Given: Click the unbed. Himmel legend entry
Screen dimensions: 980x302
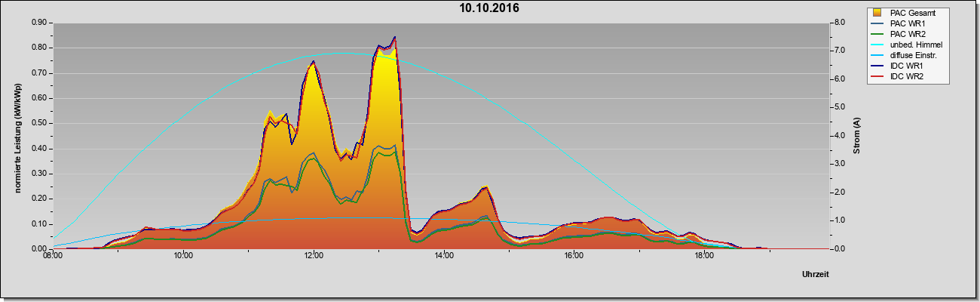Looking at the screenshot, I should click(x=908, y=45).
